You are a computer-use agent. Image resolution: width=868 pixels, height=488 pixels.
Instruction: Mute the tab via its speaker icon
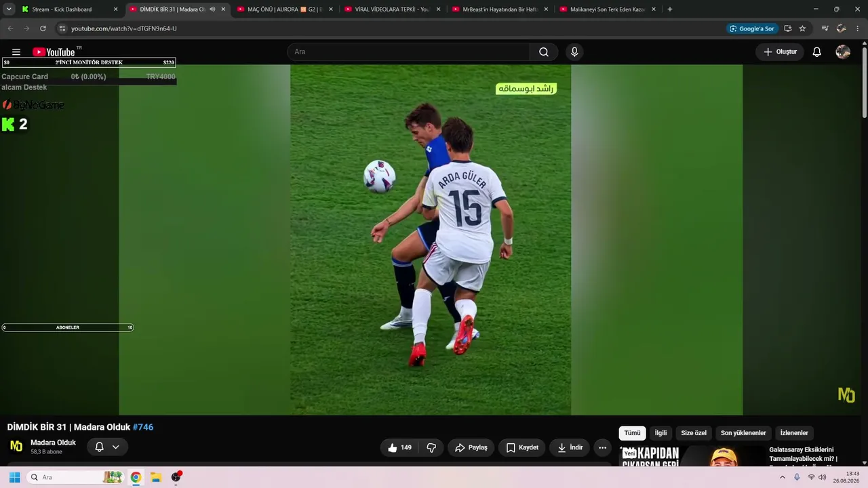point(212,9)
